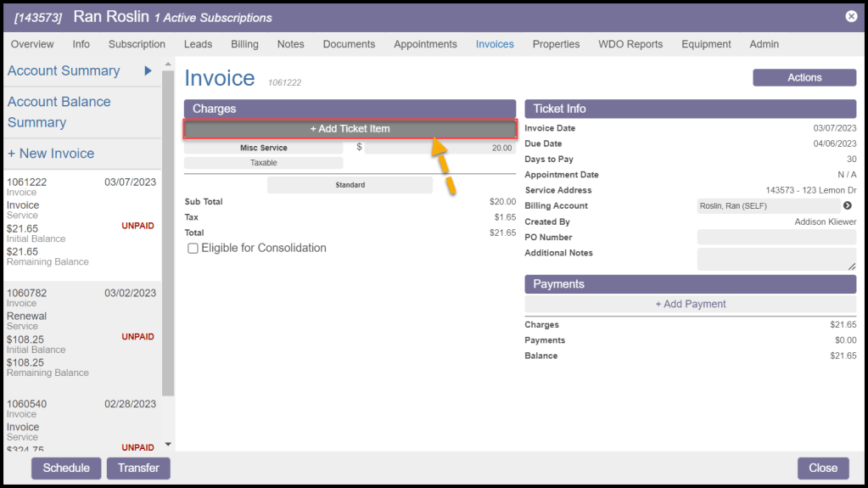Toggle the Taxable option
868x488 pixels.
point(263,163)
